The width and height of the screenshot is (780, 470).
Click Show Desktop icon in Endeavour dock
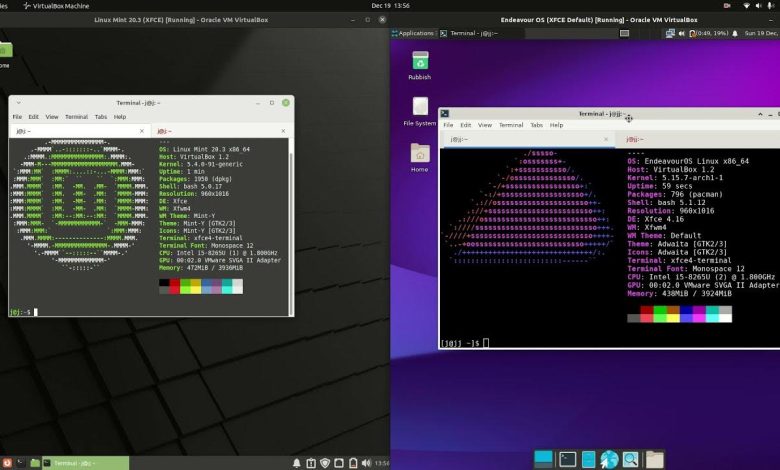pos(543,459)
